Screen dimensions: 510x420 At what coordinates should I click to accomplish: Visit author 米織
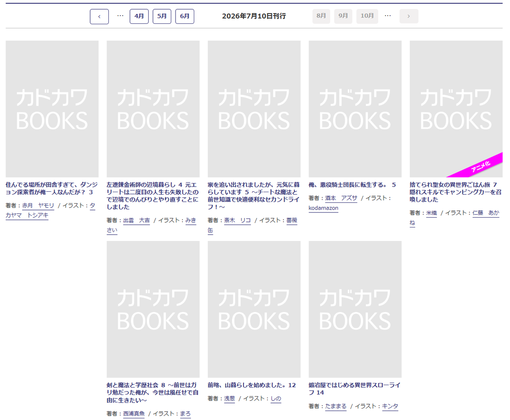(x=431, y=213)
